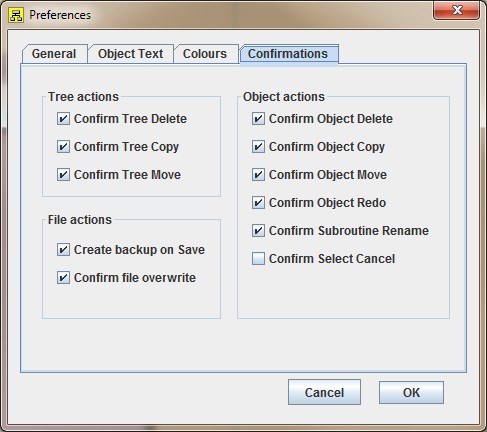Viewport: 487px width, 432px height.
Task: Click the Preferences title bar text
Action: pos(60,15)
